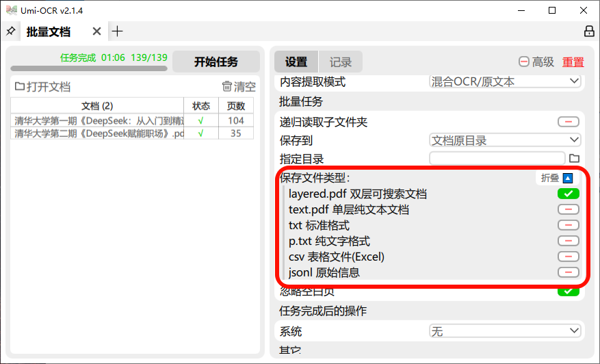Enable csv 表格文件(Excel) output
Screen dimensions: 600x364
point(569,257)
